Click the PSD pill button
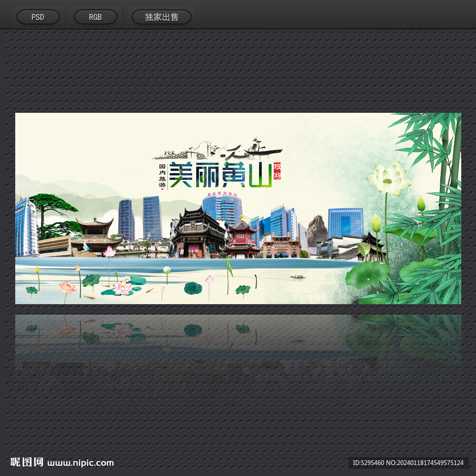 (x=38, y=17)
